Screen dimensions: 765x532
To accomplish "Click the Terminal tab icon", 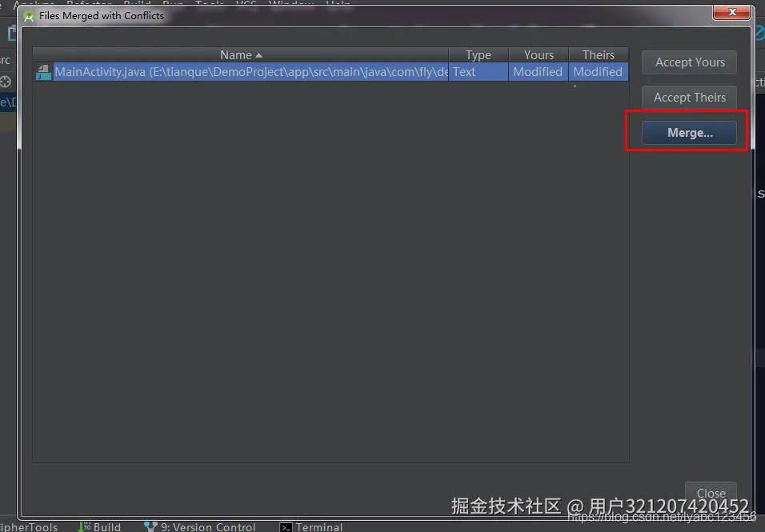I will [286, 527].
